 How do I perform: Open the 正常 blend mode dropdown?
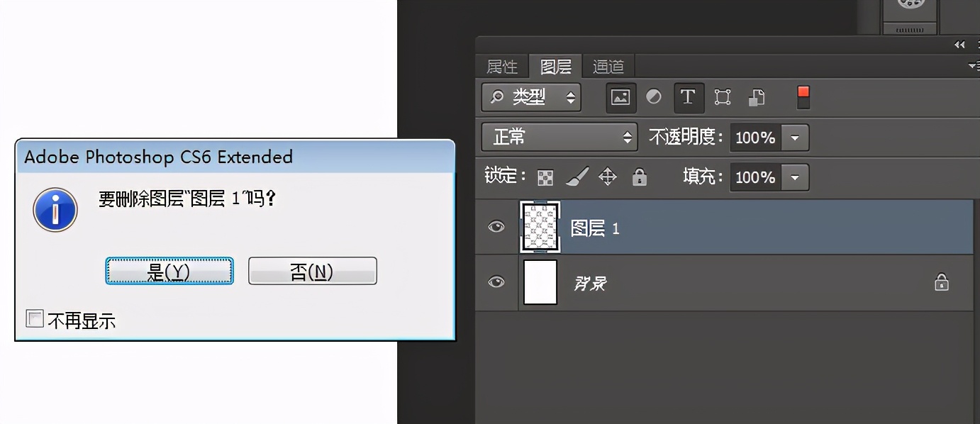[559, 137]
